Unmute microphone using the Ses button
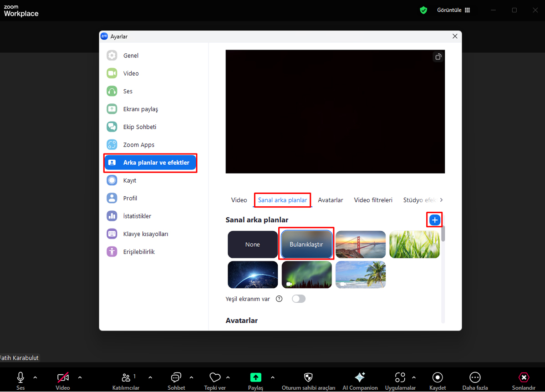The image size is (545, 392). [20, 377]
